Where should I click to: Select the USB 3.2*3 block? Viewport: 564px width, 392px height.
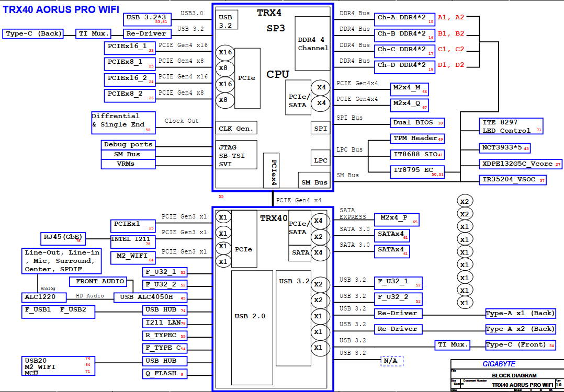pyautogui.click(x=147, y=19)
